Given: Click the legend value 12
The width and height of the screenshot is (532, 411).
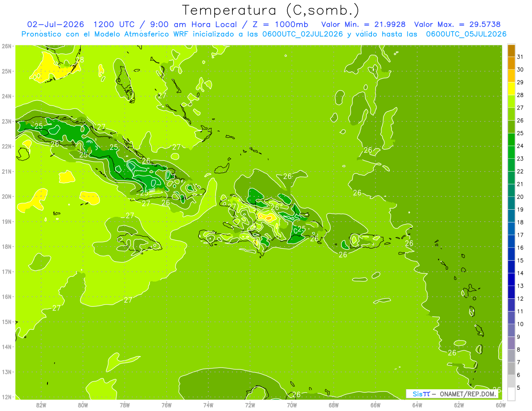Looking at the screenshot, I should pos(520,298).
